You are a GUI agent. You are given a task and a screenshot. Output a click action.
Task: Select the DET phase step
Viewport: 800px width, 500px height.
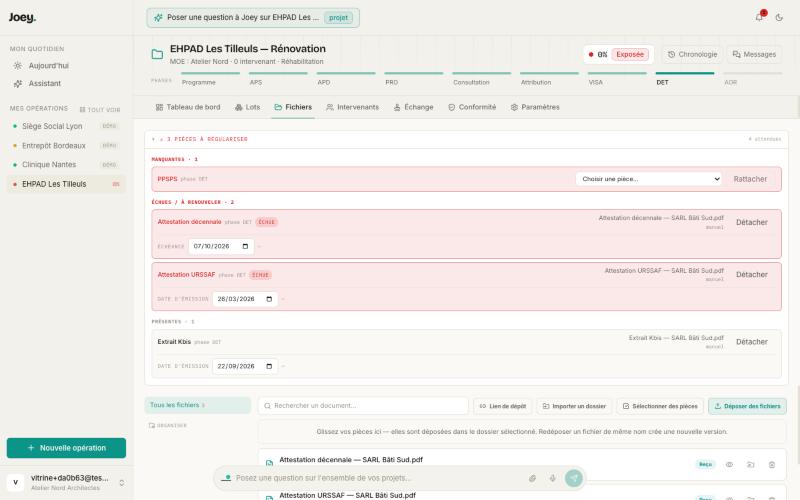point(685,79)
